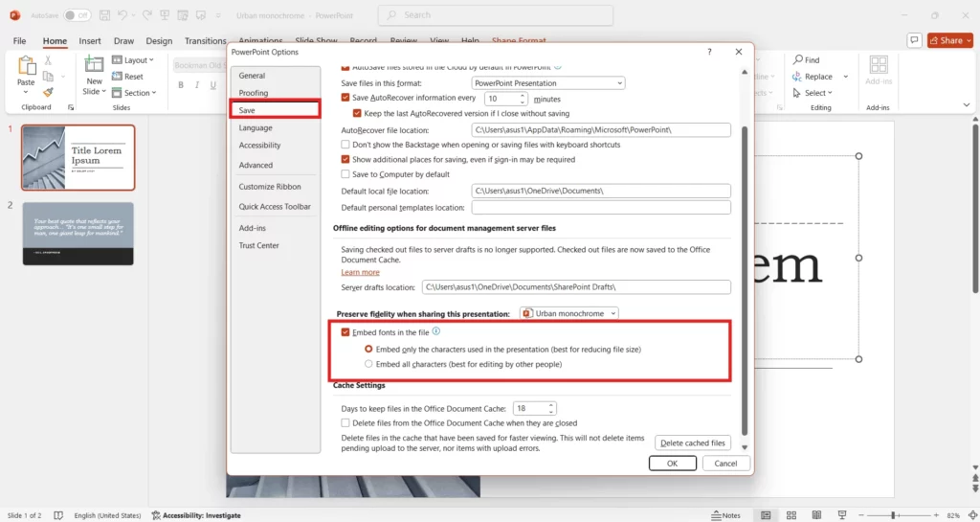Click the Delete cached files button
Viewport: 980px width, 522px height.
[x=693, y=443]
